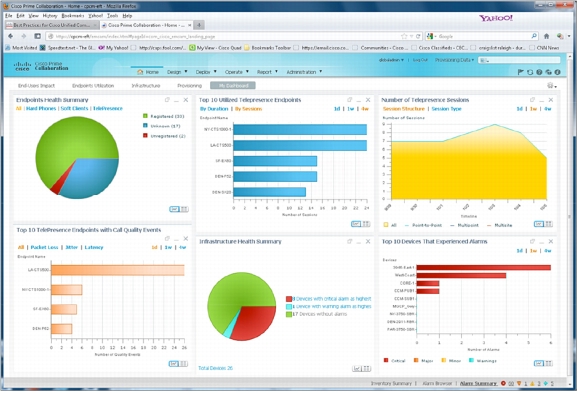Click Firefox home button
The image size is (579, 393).
(547, 36)
